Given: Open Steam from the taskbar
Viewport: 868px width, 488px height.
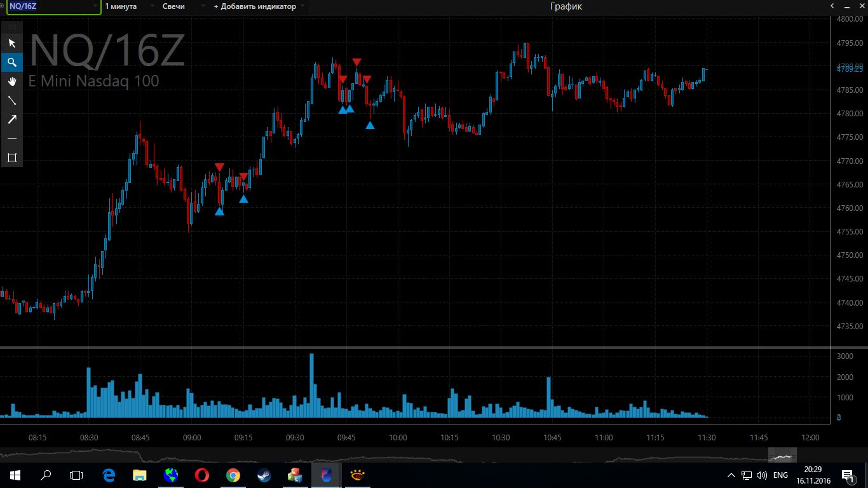Looking at the screenshot, I should coord(264,475).
